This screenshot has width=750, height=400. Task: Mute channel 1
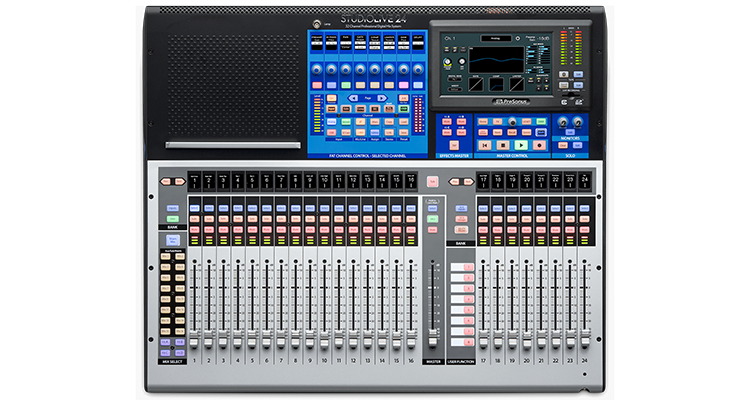tap(195, 230)
